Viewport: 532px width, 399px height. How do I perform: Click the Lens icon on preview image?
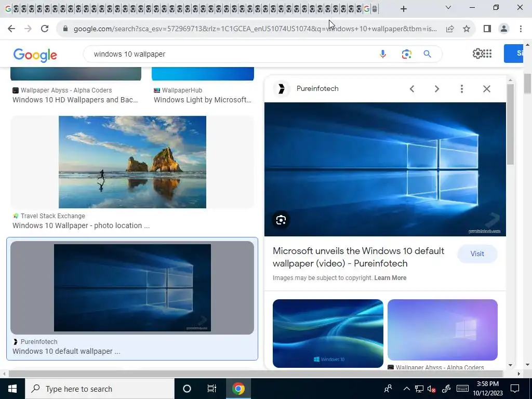click(281, 220)
